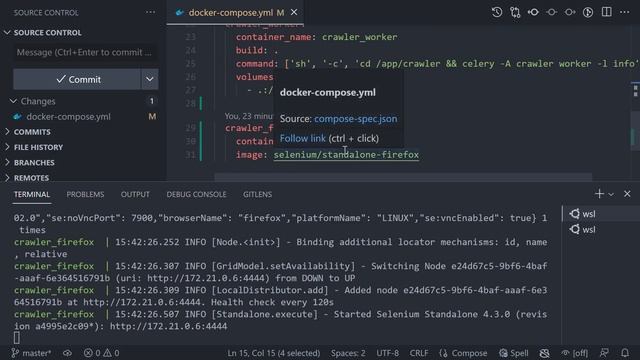Click the 'You, 23 minu' blame annotation
Screen dimensions: 640x360
click(x=249, y=116)
